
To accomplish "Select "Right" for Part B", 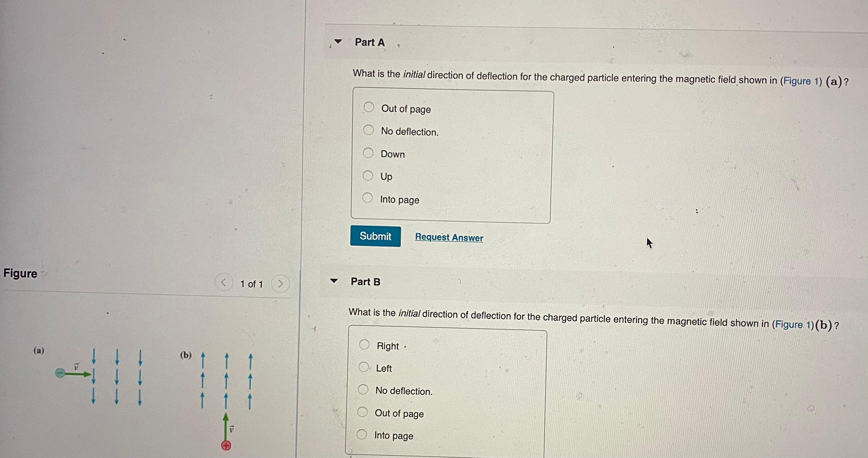I will click(364, 345).
